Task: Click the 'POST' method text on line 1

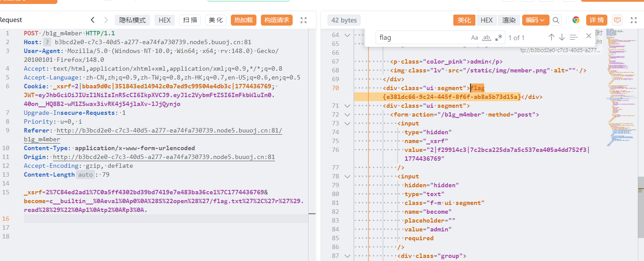Action: click(x=31, y=33)
